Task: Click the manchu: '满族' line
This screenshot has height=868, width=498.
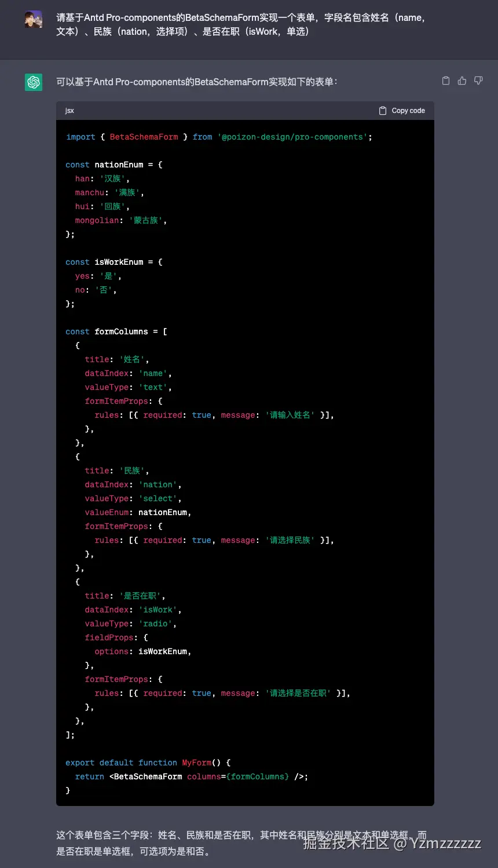Action: click(x=109, y=192)
